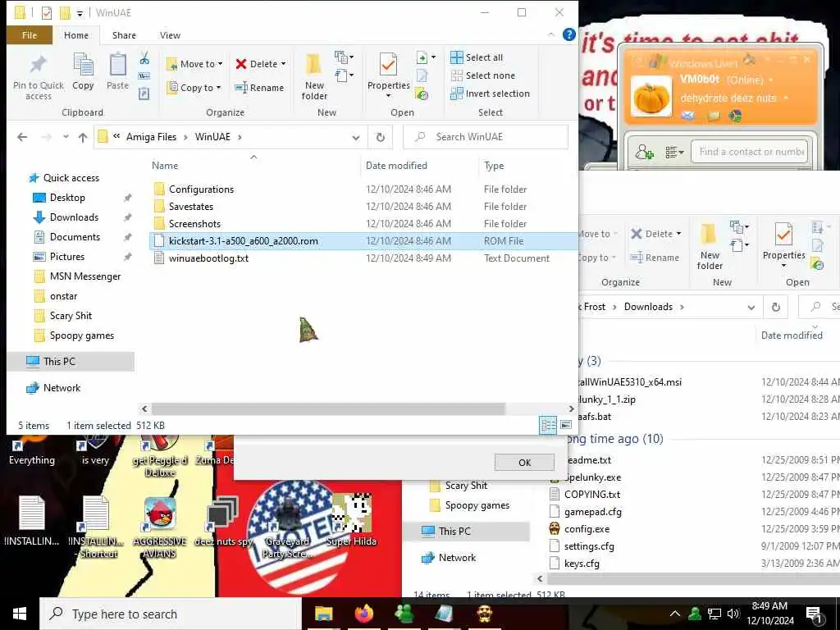Open the File tab
840x630 pixels.
pyautogui.click(x=30, y=35)
